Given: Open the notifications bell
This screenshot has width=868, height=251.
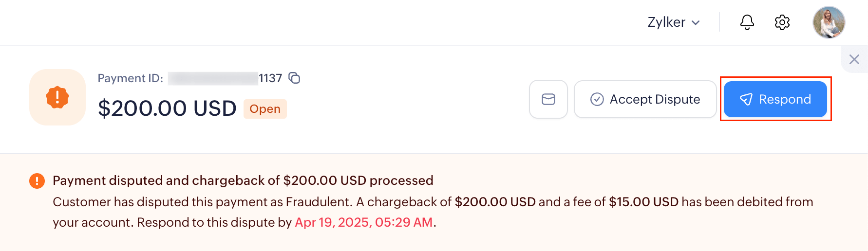Looking at the screenshot, I should click(x=747, y=22).
